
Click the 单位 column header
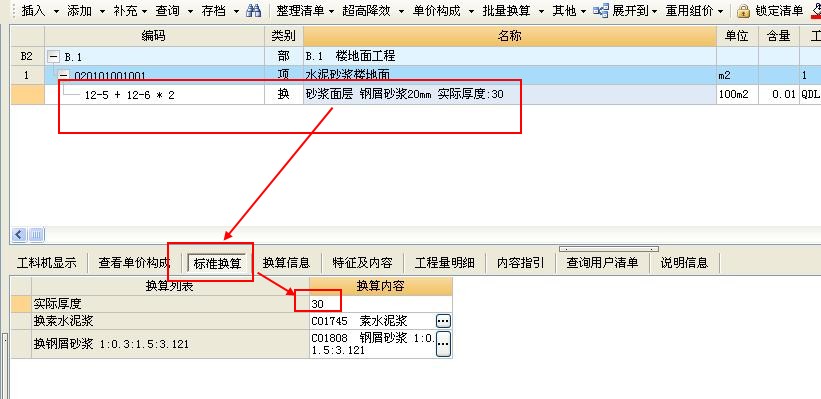point(737,36)
